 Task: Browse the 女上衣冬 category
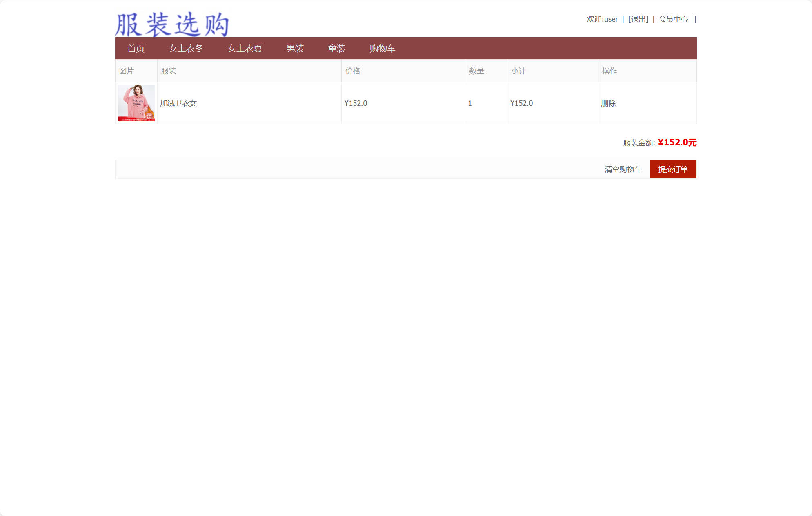(187, 48)
